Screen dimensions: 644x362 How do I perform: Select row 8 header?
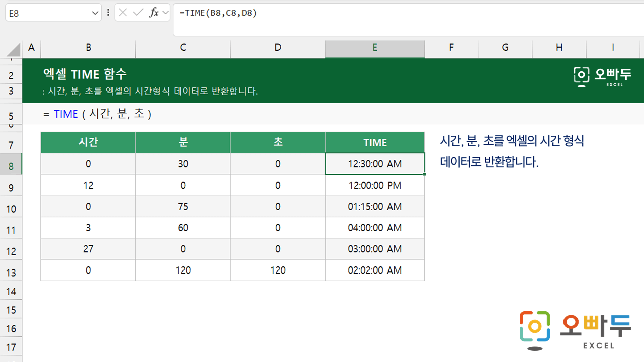[x=11, y=166]
